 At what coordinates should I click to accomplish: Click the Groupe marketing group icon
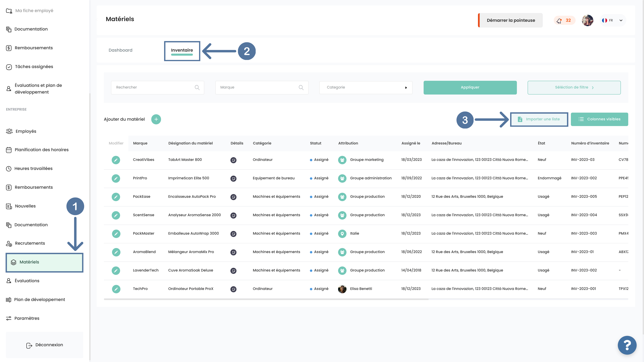point(342,160)
